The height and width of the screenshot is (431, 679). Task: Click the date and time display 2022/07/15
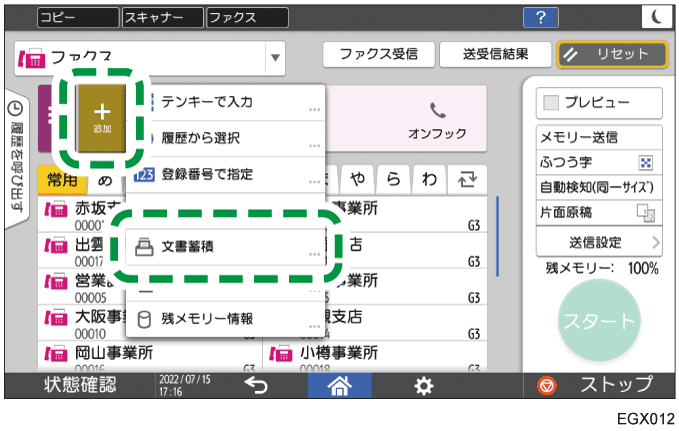(185, 386)
